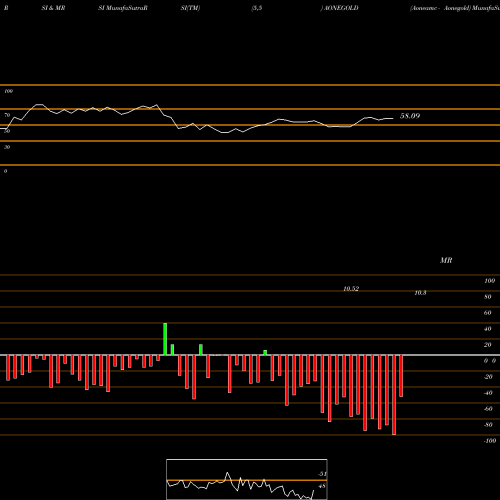Click the RSI axis label 70

[x=7, y=115]
